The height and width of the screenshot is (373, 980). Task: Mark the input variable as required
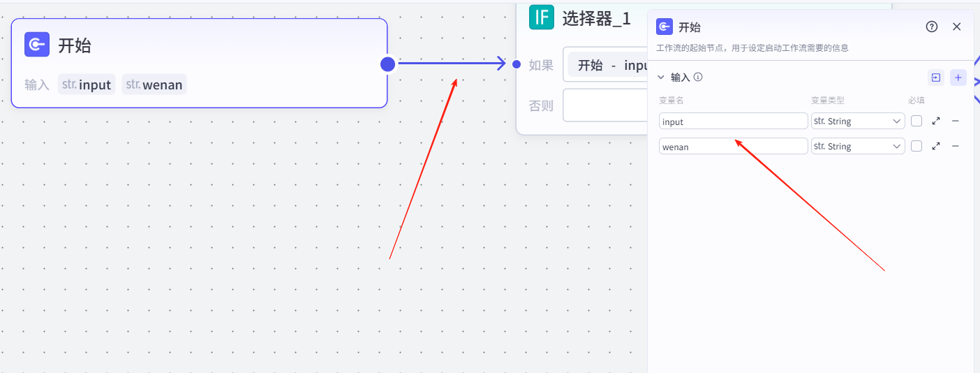(x=916, y=121)
